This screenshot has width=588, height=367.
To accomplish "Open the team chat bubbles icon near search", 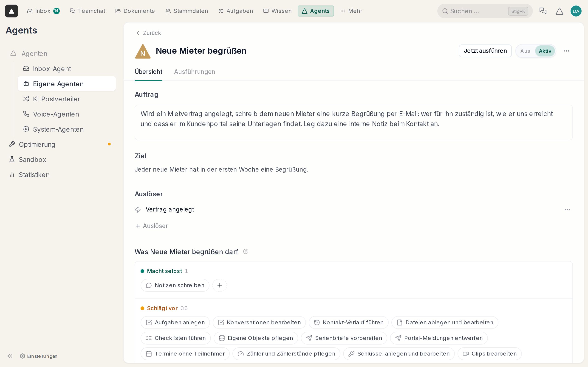I will tap(543, 11).
